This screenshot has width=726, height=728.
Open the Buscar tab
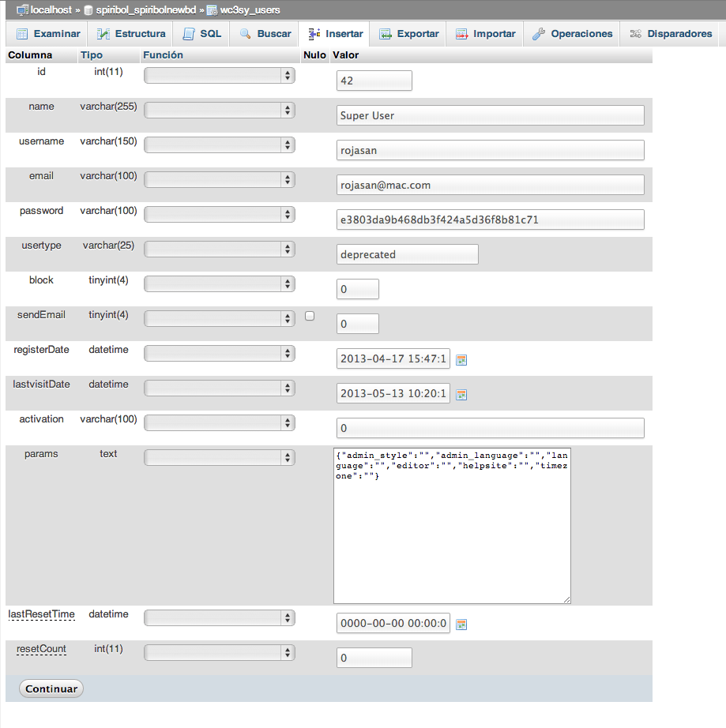(x=265, y=34)
